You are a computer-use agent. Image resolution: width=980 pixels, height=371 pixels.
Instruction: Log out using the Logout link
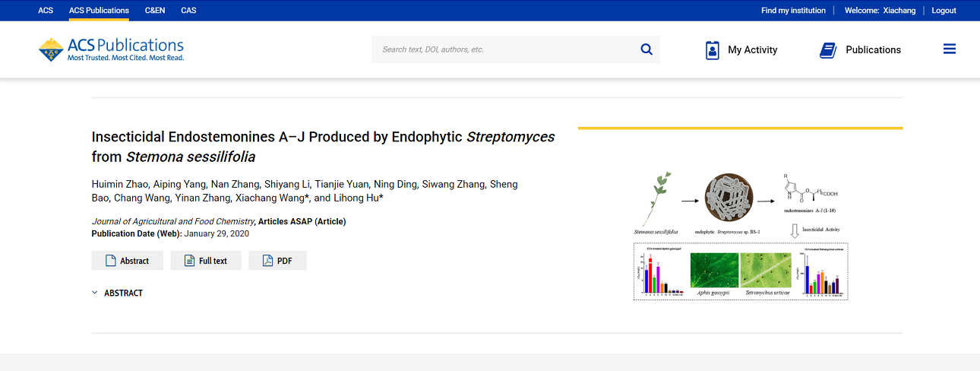pyautogui.click(x=944, y=11)
